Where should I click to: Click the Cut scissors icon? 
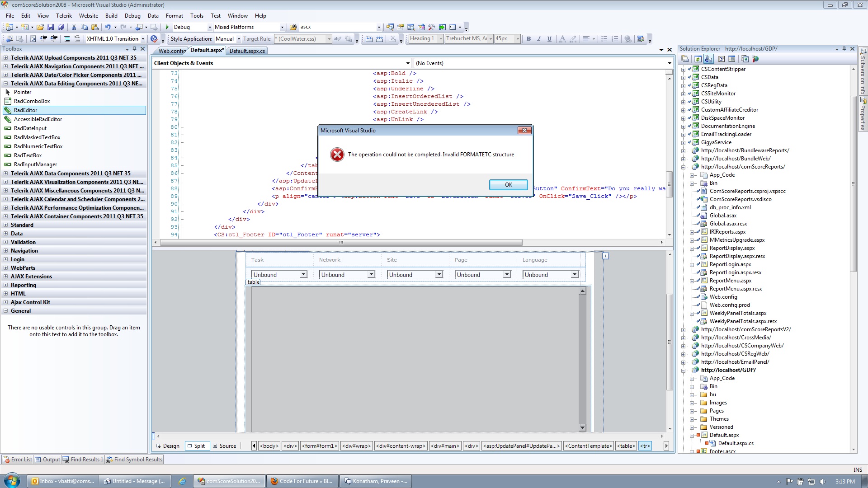point(74,27)
